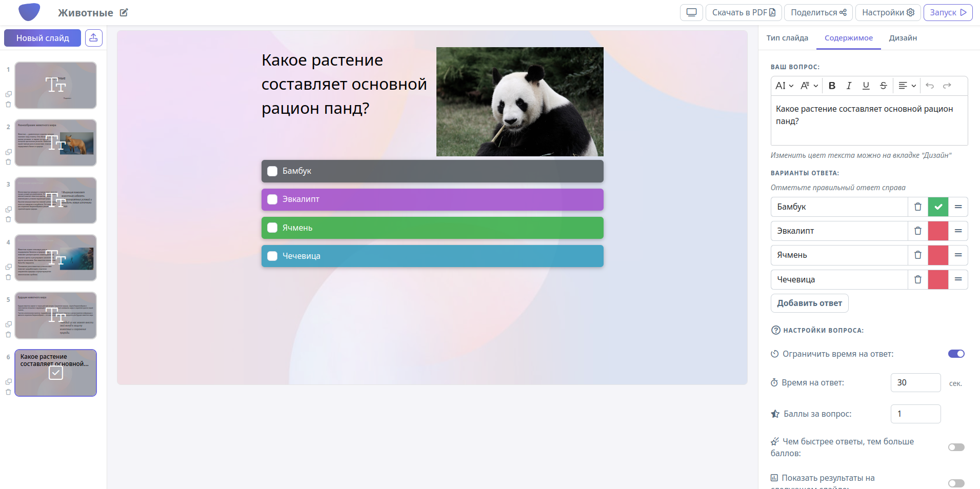Enable show results on next slide toggle
The height and width of the screenshot is (489, 980).
[x=956, y=483]
